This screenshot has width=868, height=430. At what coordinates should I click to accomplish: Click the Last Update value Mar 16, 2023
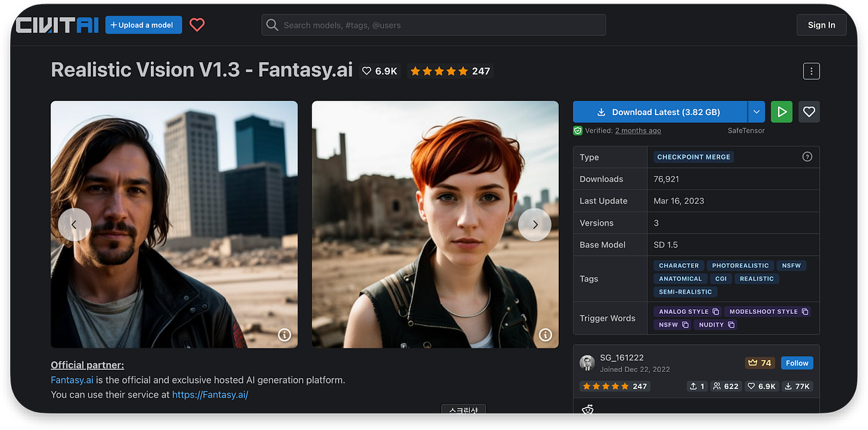pyautogui.click(x=679, y=201)
